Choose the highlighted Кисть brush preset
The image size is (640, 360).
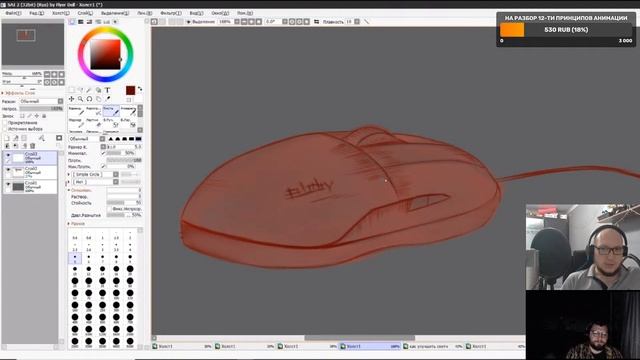111,111
